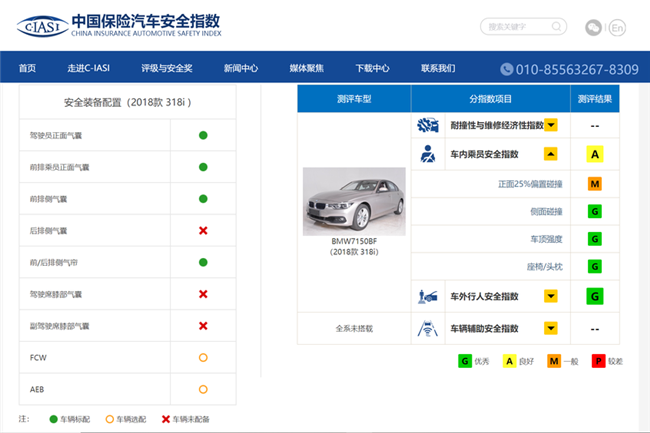The height and width of the screenshot is (433, 650).
Task: Click the 侧面碰撞 link
Action: click(546, 212)
